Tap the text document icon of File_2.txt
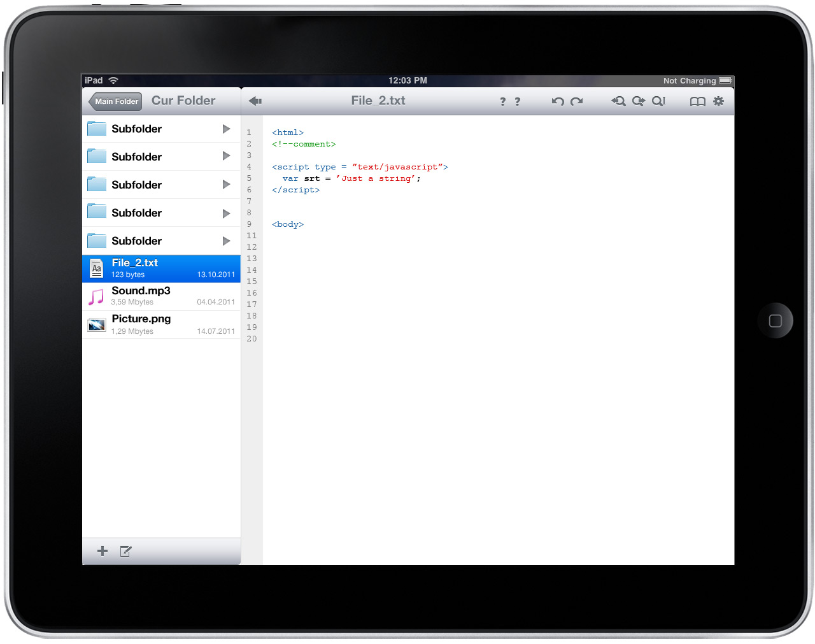The width and height of the screenshot is (815, 644). coord(97,268)
